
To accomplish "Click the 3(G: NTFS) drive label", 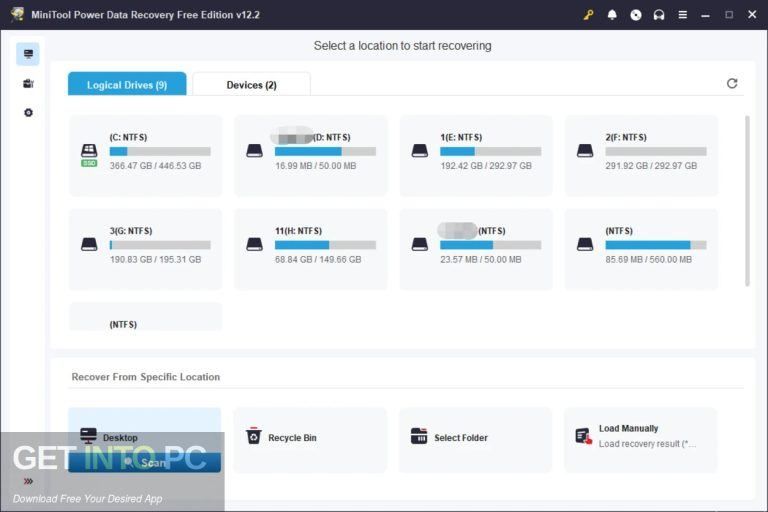I will coord(131,231).
